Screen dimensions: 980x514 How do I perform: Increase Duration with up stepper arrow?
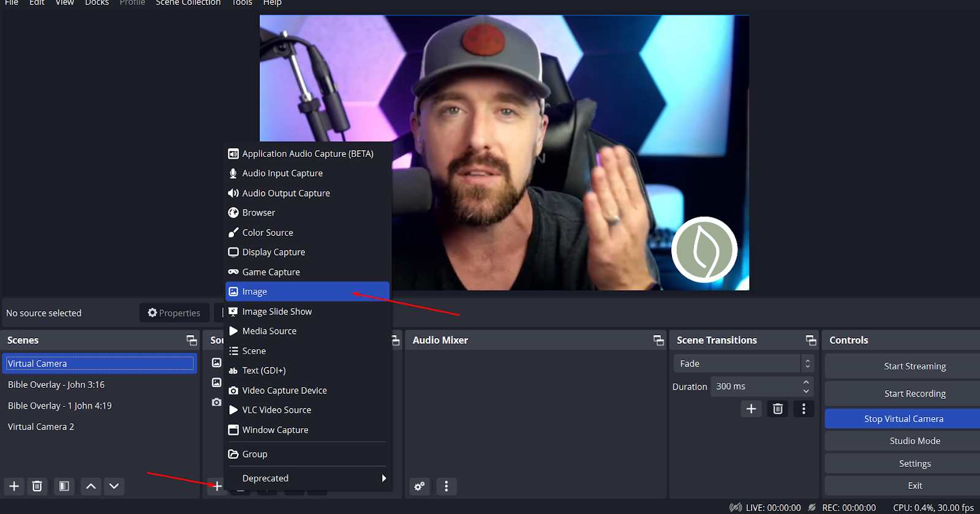click(x=806, y=382)
